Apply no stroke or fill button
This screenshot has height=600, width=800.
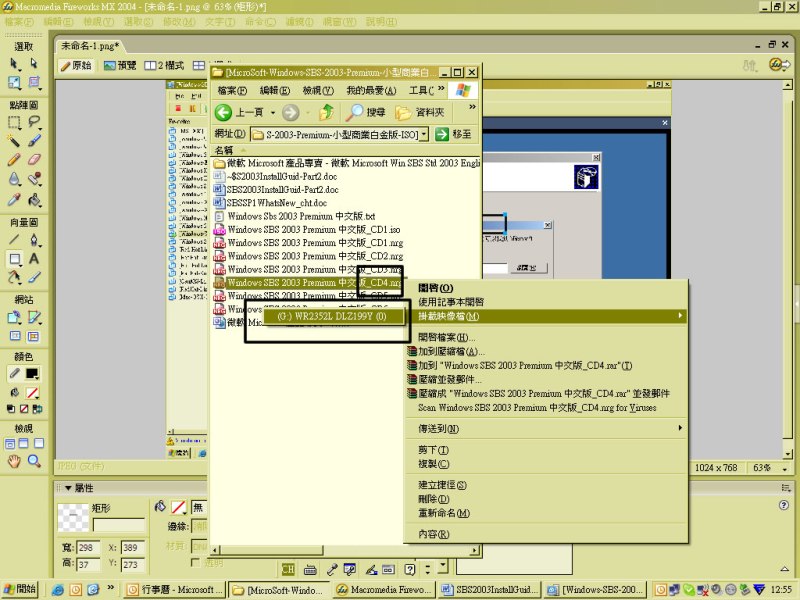(x=24, y=409)
